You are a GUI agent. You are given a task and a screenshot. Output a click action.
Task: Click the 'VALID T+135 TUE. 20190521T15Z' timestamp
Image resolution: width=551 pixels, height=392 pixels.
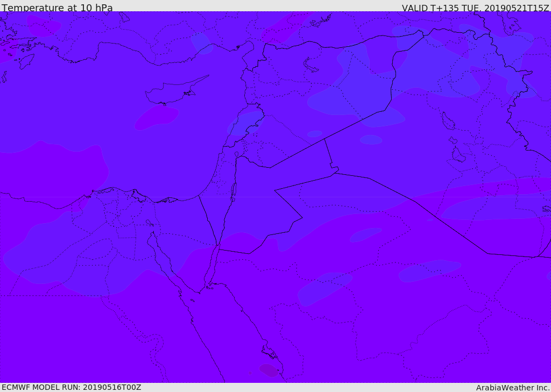475,8
